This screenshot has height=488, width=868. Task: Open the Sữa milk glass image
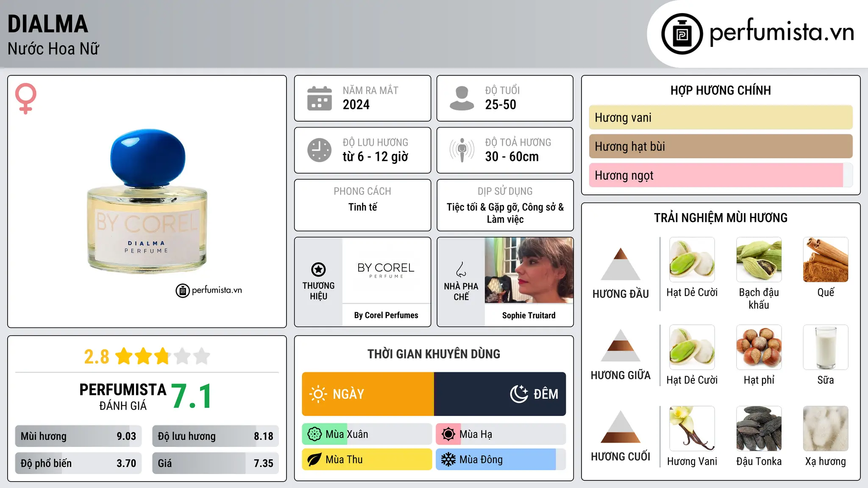point(826,347)
